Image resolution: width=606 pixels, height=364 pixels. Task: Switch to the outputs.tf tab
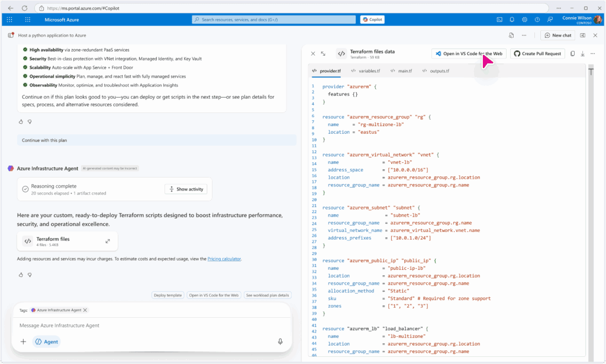[436, 71]
